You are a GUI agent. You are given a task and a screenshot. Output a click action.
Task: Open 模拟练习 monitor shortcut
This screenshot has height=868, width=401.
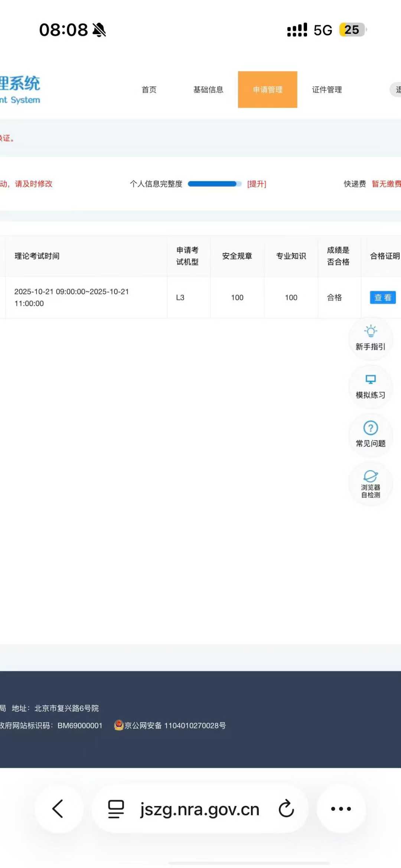pos(370,386)
